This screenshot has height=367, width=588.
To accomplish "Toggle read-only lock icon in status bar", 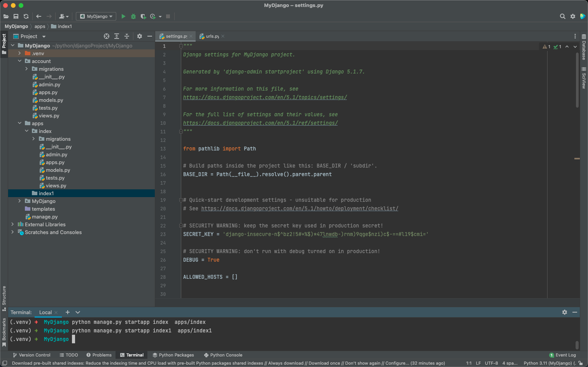I will [581, 363].
